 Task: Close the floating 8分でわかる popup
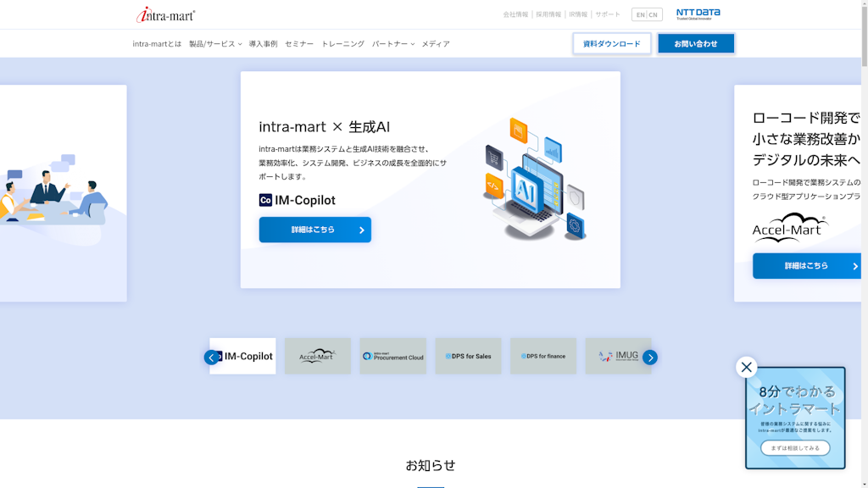point(746,367)
